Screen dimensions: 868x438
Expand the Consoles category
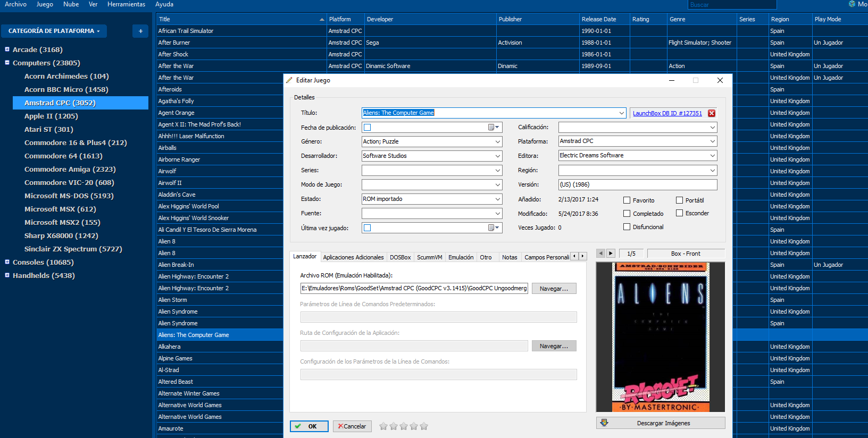coord(7,262)
